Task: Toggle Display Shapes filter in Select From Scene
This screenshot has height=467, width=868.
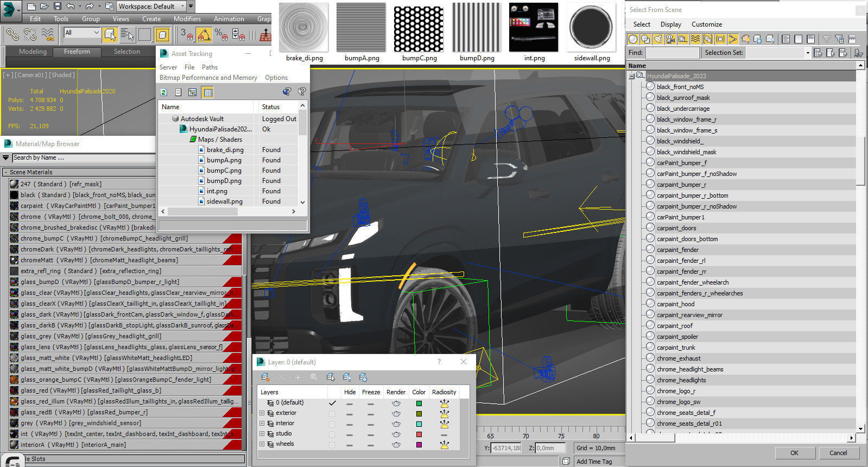Action: click(645, 39)
